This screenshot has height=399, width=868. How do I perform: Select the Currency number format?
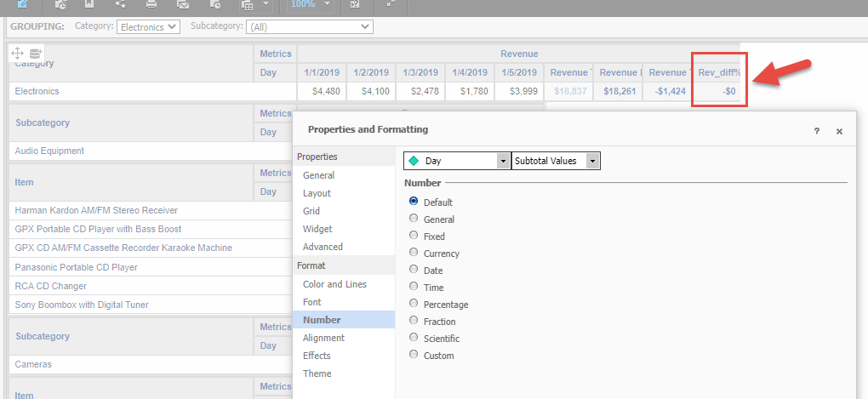point(413,253)
